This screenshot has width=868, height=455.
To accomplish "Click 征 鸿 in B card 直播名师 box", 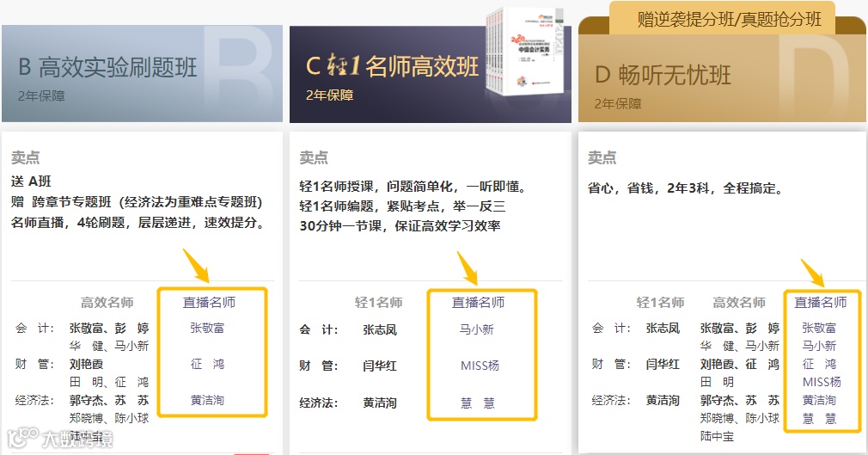I will [x=208, y=364].
